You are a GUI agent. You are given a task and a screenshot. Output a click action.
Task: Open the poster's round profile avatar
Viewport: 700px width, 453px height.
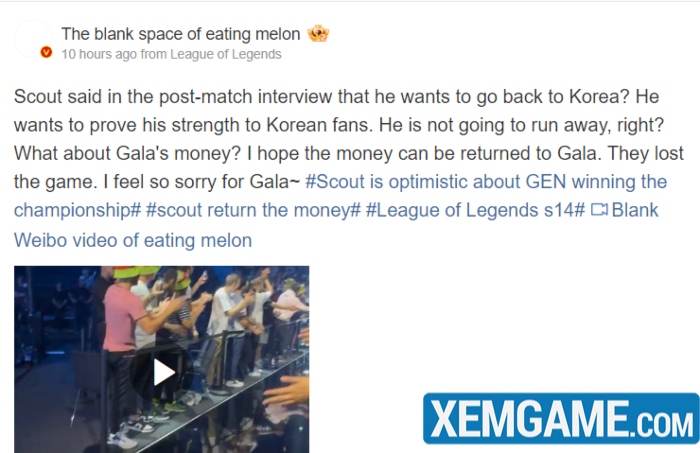click(x=33, y=39)
